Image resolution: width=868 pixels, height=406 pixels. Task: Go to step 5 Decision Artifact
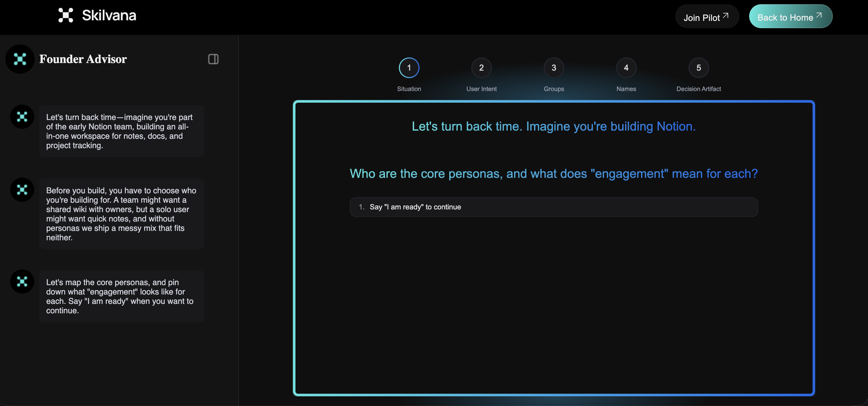698,67
